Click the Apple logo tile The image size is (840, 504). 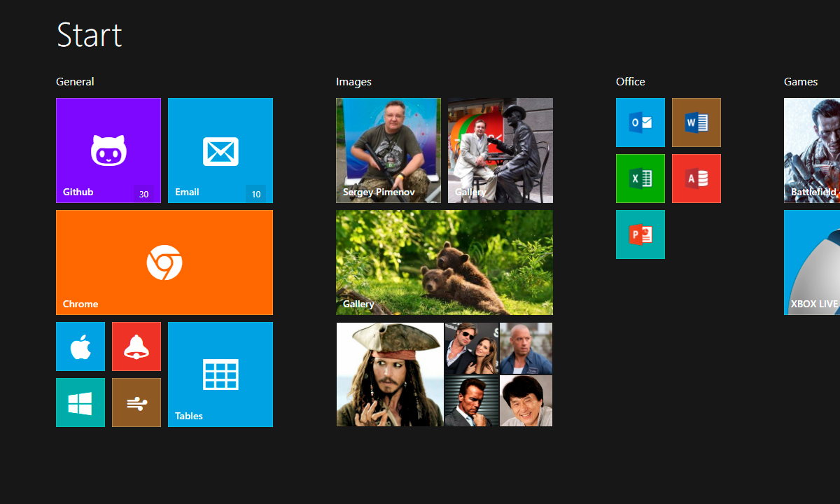[x=80, y=346]
